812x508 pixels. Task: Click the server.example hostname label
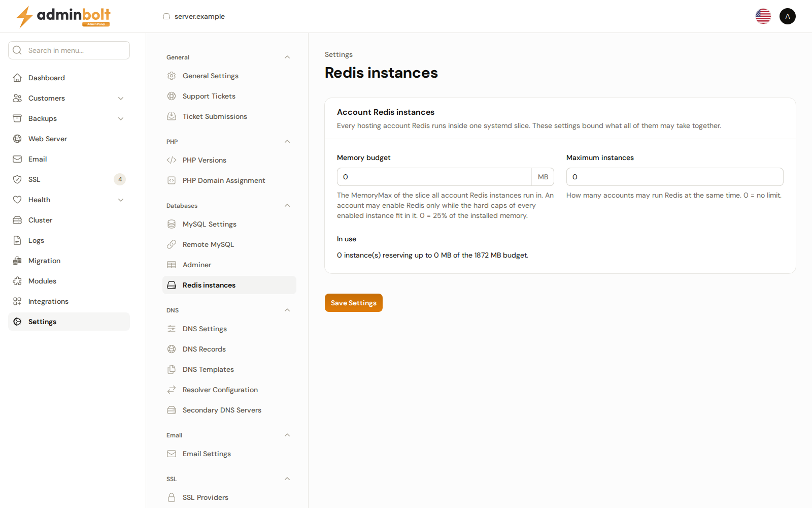click(199, 16)
